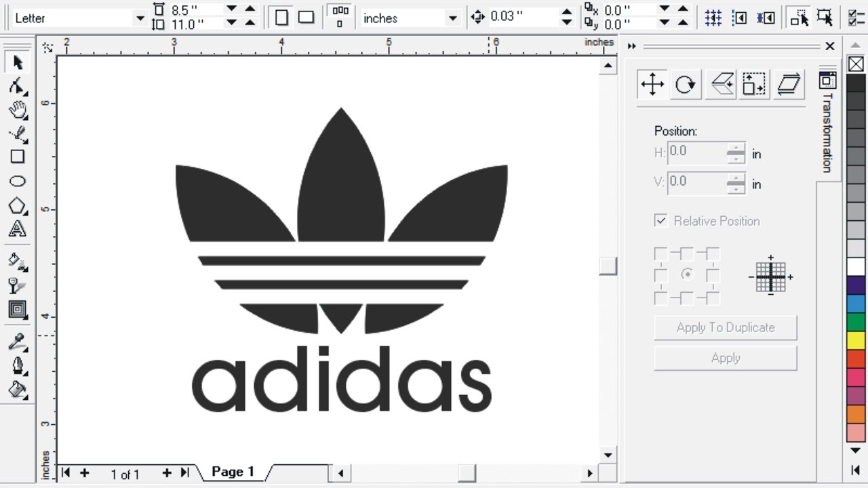
Task: Uncheck the Relative Position checkbox
Action: coord(660,221)
